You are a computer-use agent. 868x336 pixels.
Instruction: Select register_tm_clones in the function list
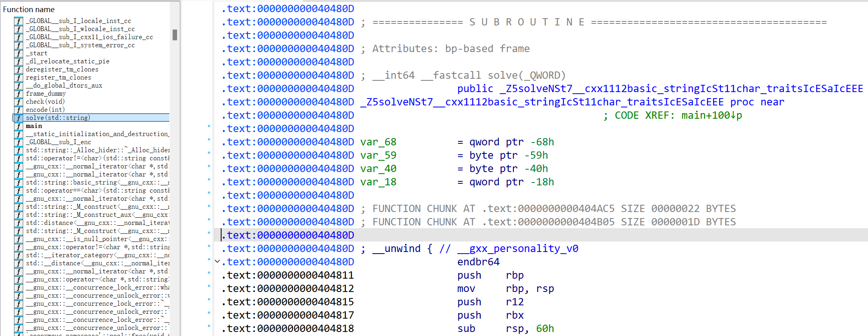point(58,78)
